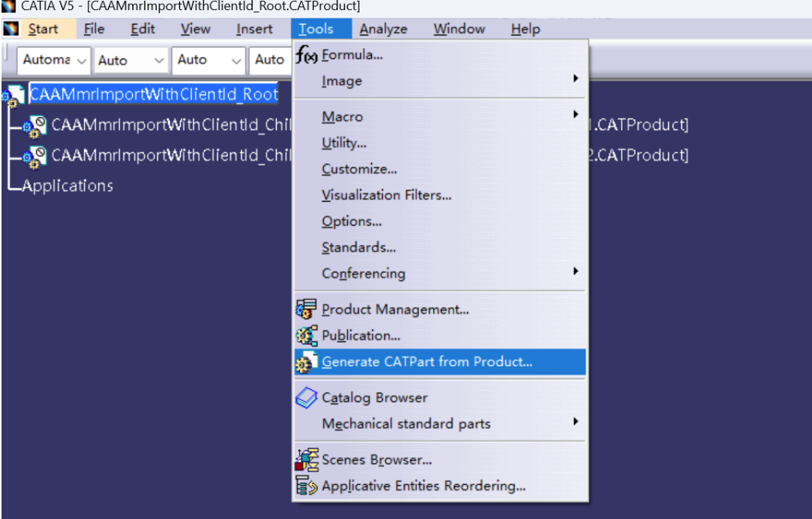Select Visualization Filters... entry

coord(440,195)
